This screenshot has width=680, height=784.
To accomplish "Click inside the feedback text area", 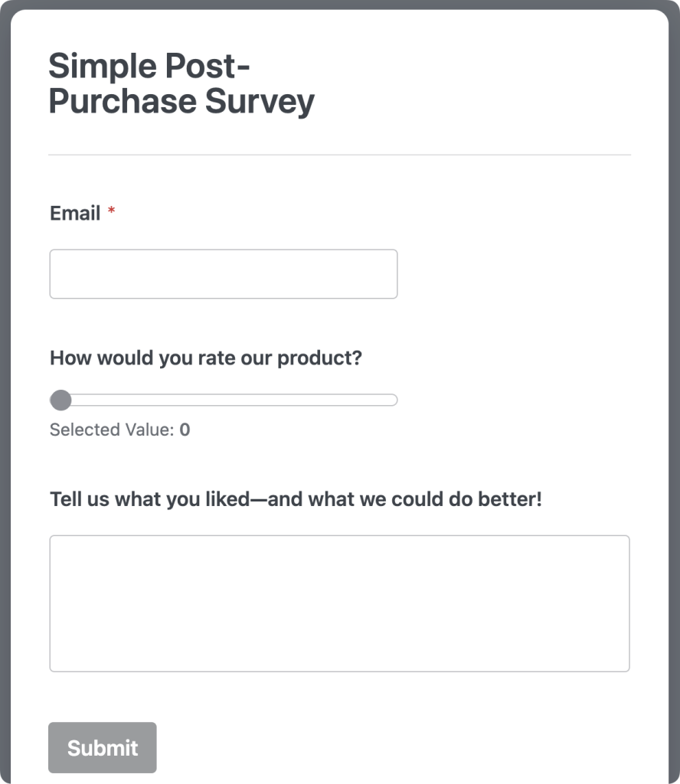I will click(x=339, y=603).
